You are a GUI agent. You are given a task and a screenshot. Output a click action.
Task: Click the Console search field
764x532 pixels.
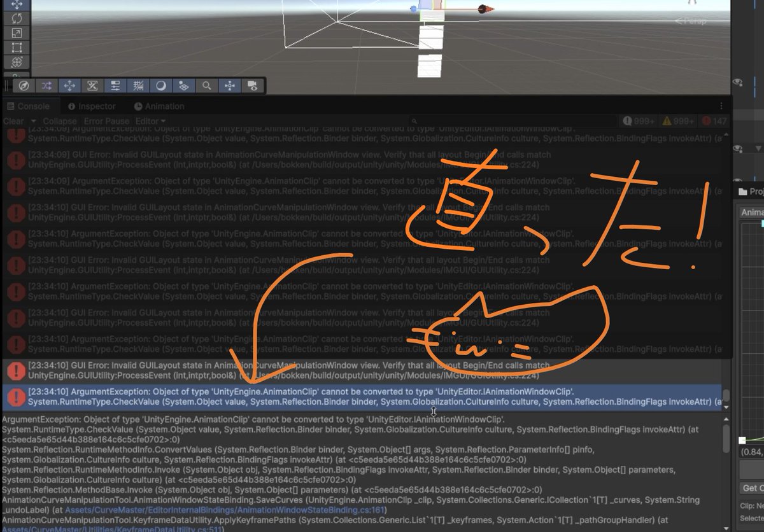point(513,121)
